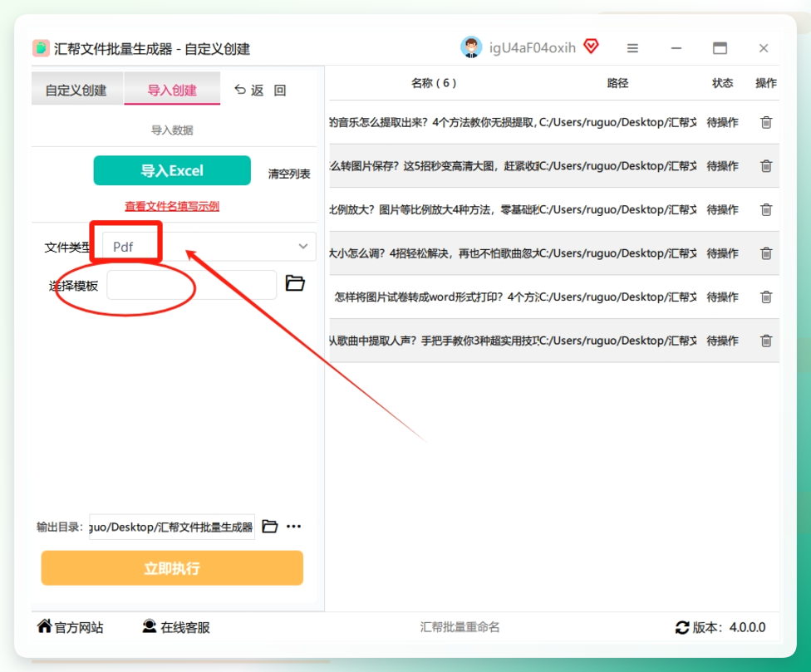811x672 pixels.
Task: Click the 输出目录 path field
Action: coord(172,527)
